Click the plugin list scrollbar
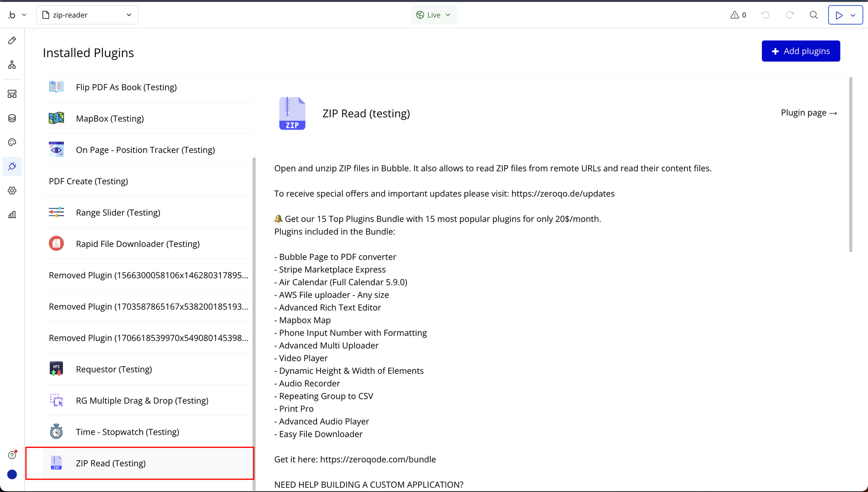868x492 pixels. (254, 322)
